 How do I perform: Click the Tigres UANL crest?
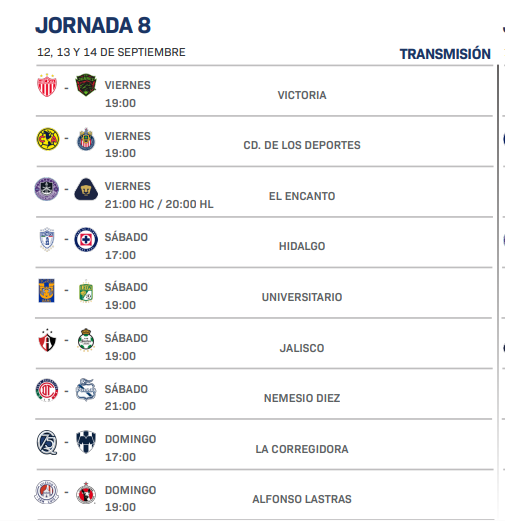(x=46, y=290)
